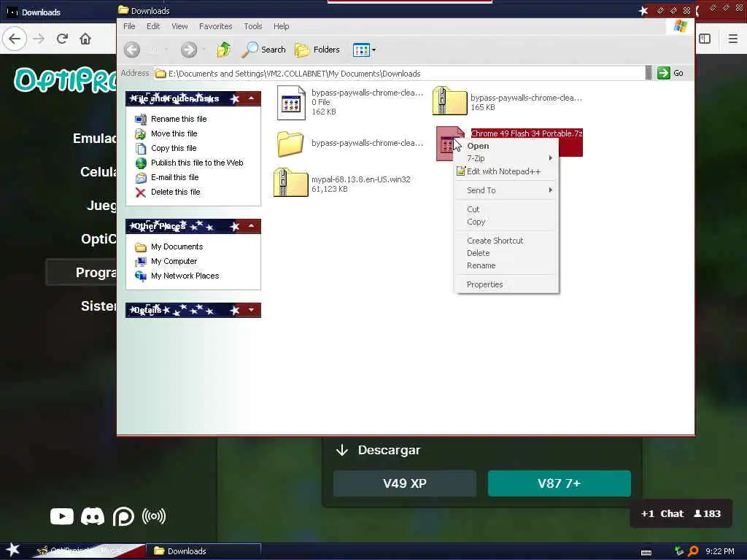
Task: Click the browser forward arrow button
Action: click(39, 39)
